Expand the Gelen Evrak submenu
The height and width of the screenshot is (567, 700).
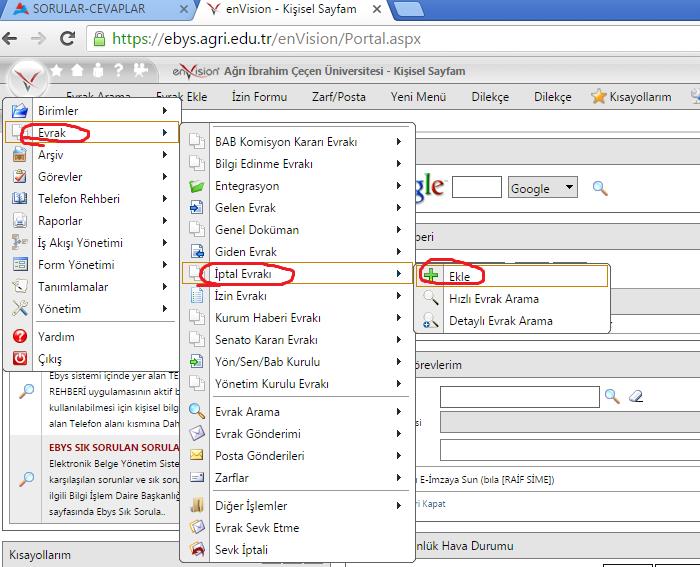point(399,208)
